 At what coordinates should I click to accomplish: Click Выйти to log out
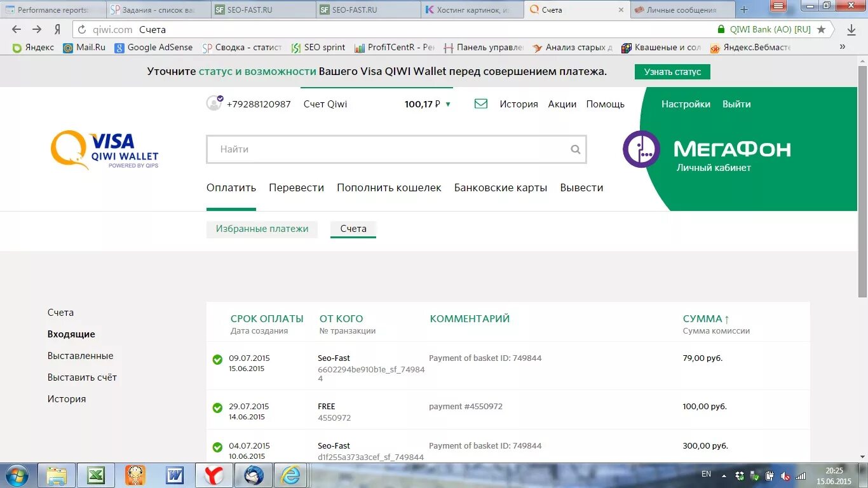pyautogui.click(x=736, y=104)
